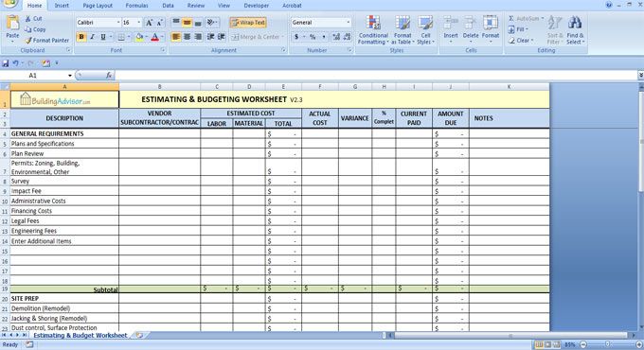
Task: Click the increase decimal icon
Action: 336,37
